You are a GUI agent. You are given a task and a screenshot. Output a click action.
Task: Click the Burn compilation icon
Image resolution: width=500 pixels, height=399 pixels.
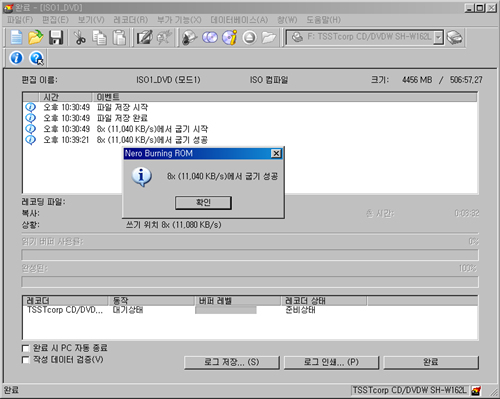189,37
